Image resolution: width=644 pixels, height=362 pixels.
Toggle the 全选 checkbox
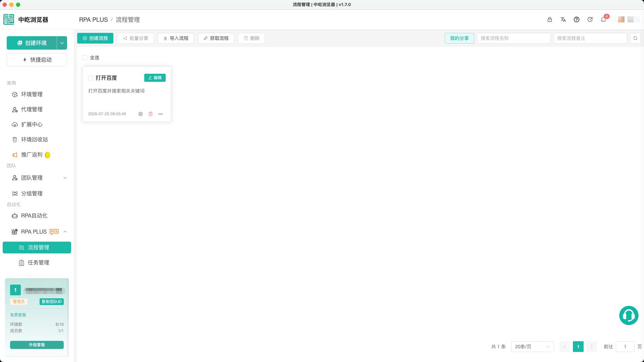click(x=85, y=58)
